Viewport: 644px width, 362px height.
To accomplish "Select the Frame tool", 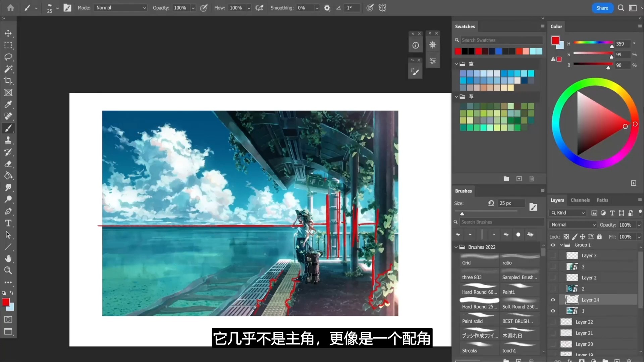I will [x=8, y=93].
